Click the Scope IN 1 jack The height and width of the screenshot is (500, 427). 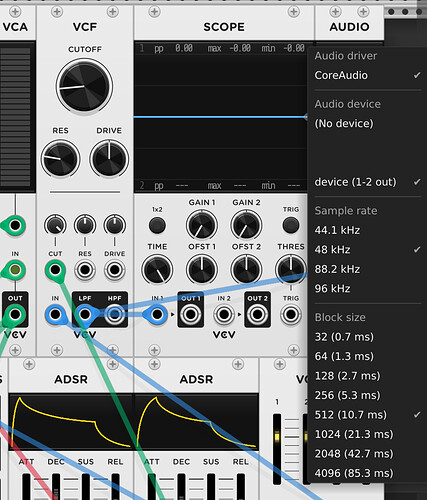tap(157, 314)
